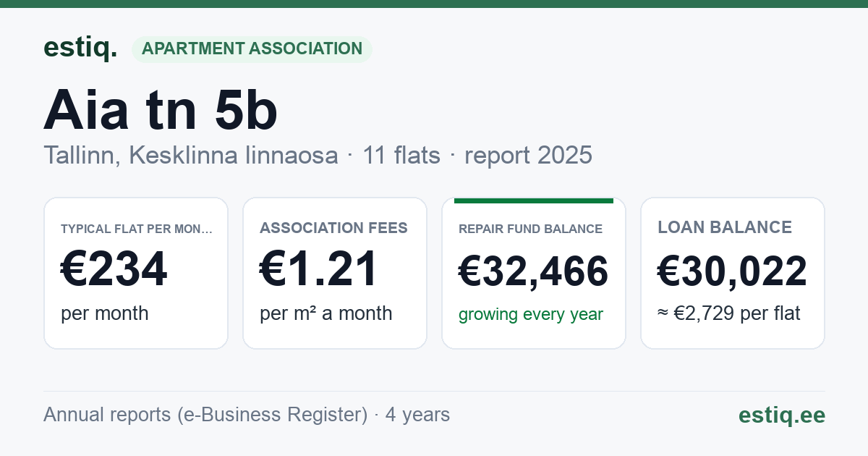Open the Typical flat per month card
This screenshot has width=868, height=456.
click(x=136, y=273)
